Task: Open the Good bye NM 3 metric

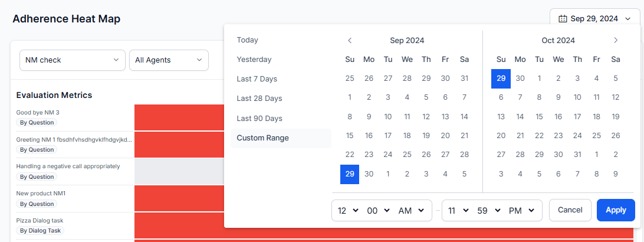Action: (38, 112)
